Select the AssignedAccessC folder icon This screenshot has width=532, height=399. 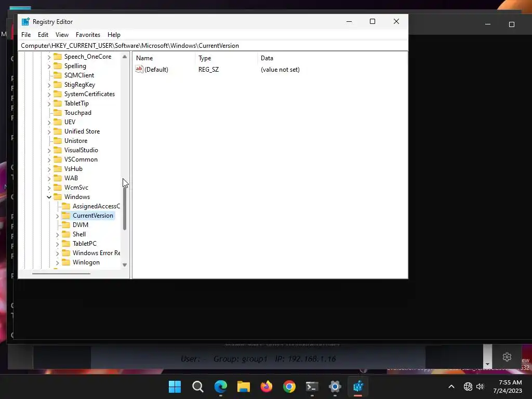[x=66, y=206]
